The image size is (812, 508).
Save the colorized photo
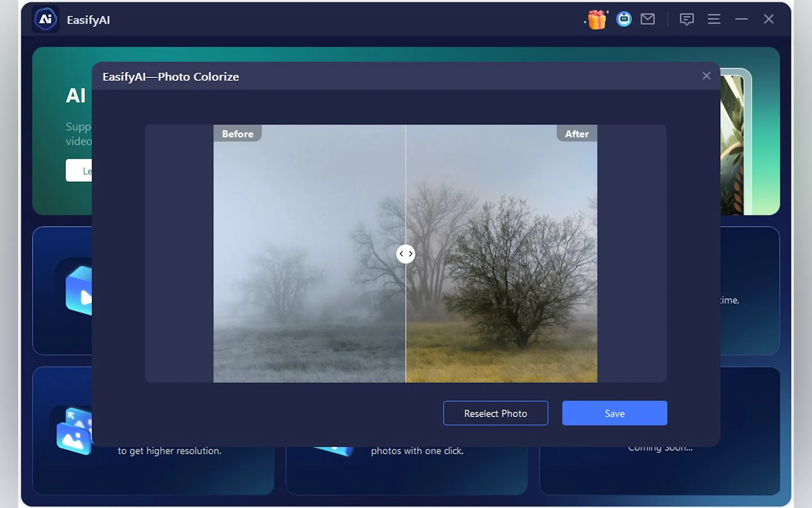coord(614,413)
